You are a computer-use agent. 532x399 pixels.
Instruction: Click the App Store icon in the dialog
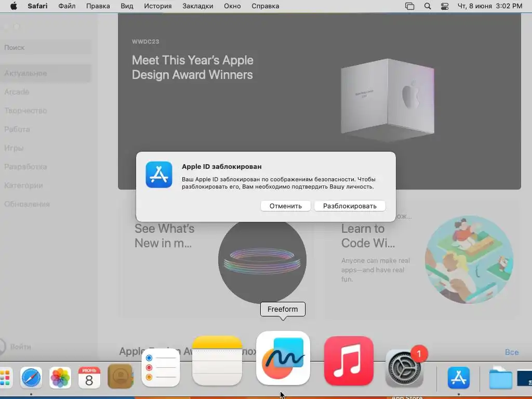coord(159,175)
